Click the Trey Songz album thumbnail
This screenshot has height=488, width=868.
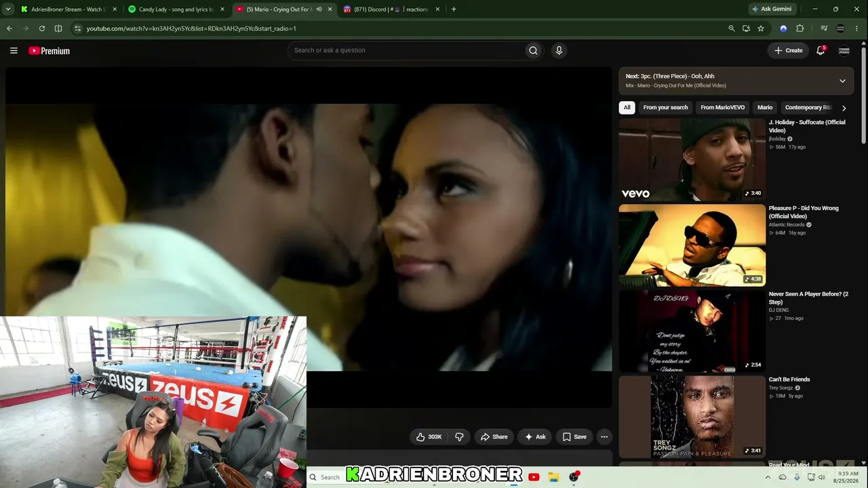click(x=692, y=417)
